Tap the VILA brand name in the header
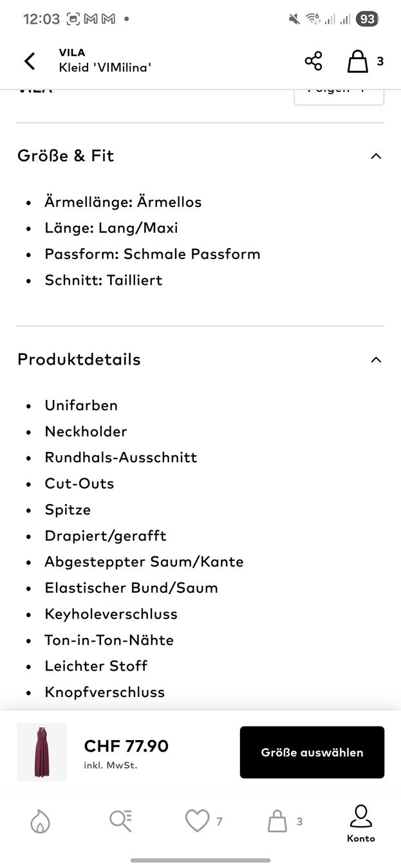This screenshot has width=401, height=868. (x=72, y=53)
